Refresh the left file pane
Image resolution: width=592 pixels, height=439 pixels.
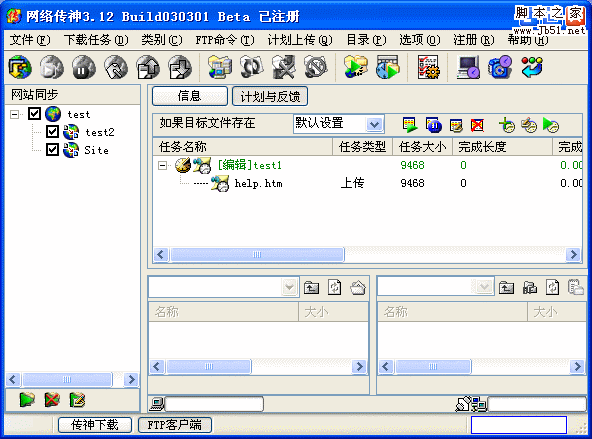click(x=335, y=288)
